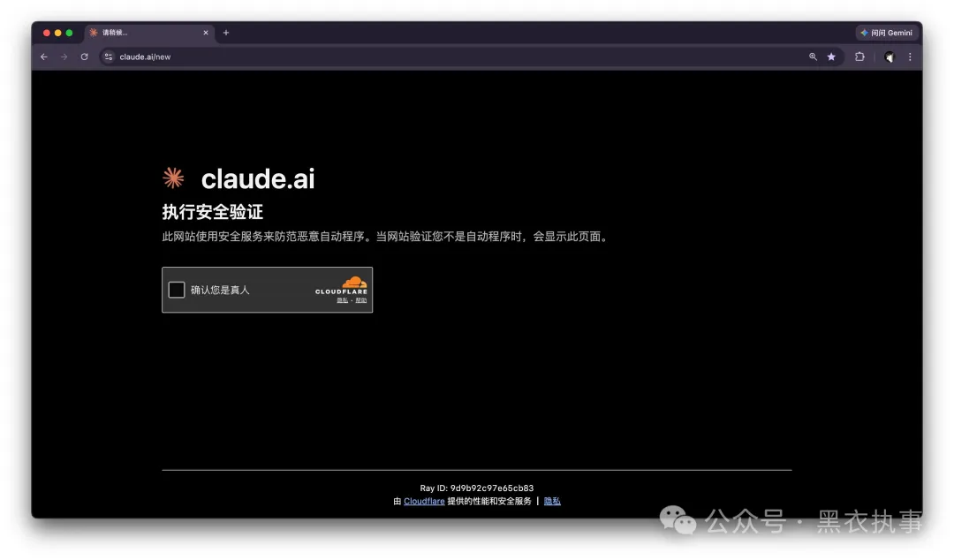Open 隐私 link inside Cloudflare widget
The height and width of the screenshot is (560, 954).
343,300
